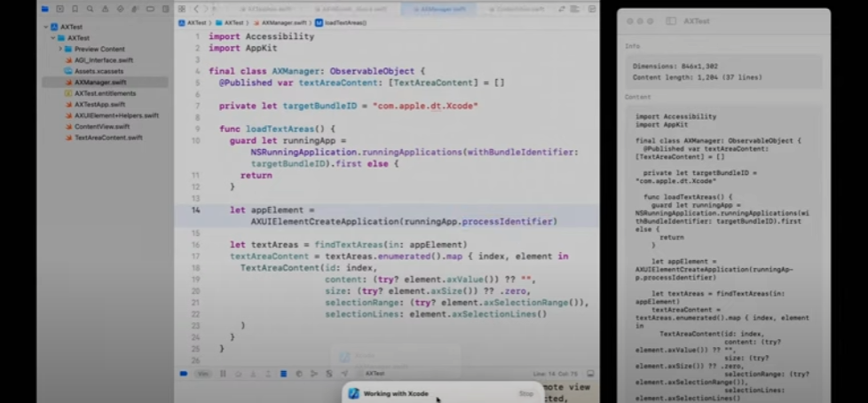Toggle the sidebar in the AXTest window
This screenshot has width=868, height=403.
[x=672, y=20]
